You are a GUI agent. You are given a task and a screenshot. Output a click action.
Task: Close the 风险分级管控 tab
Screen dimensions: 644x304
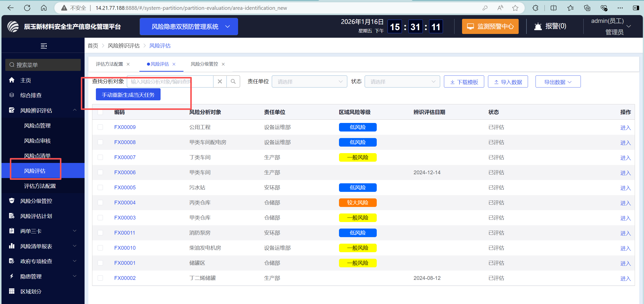click(x=223, y=64)
